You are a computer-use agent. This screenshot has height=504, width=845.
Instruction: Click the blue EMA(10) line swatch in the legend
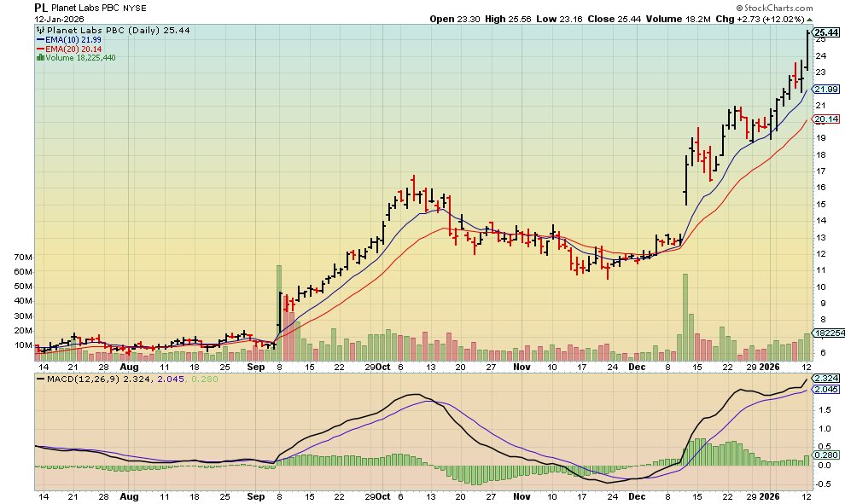click(x=40, y=40)
